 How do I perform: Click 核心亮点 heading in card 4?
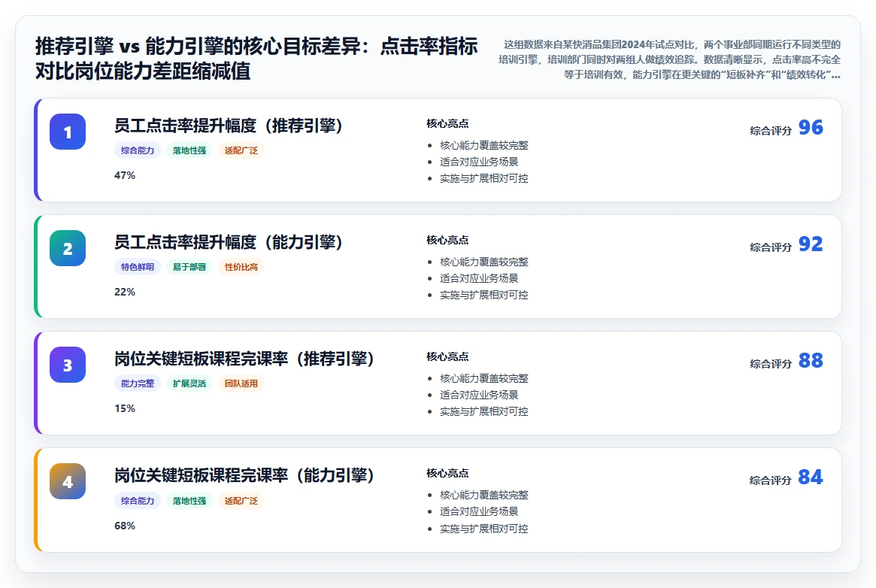[447, 474]
